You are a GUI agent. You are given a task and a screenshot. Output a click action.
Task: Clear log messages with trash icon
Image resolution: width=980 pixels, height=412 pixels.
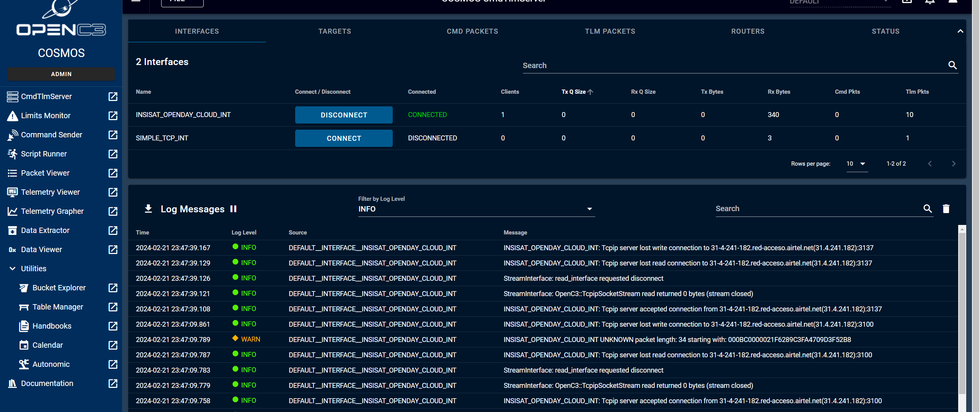(x=946, y=209)
